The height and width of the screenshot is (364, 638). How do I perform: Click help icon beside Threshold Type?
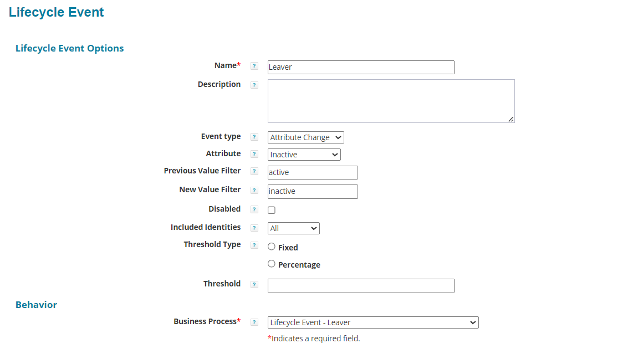(x=254, y=245)
